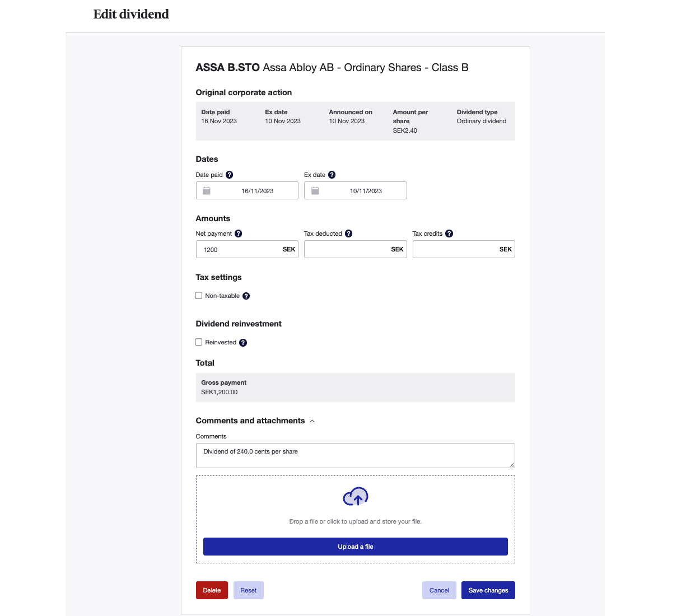Open the Date paid calendar picker
The width and height of the screenshot is (700, 616).
206,190
